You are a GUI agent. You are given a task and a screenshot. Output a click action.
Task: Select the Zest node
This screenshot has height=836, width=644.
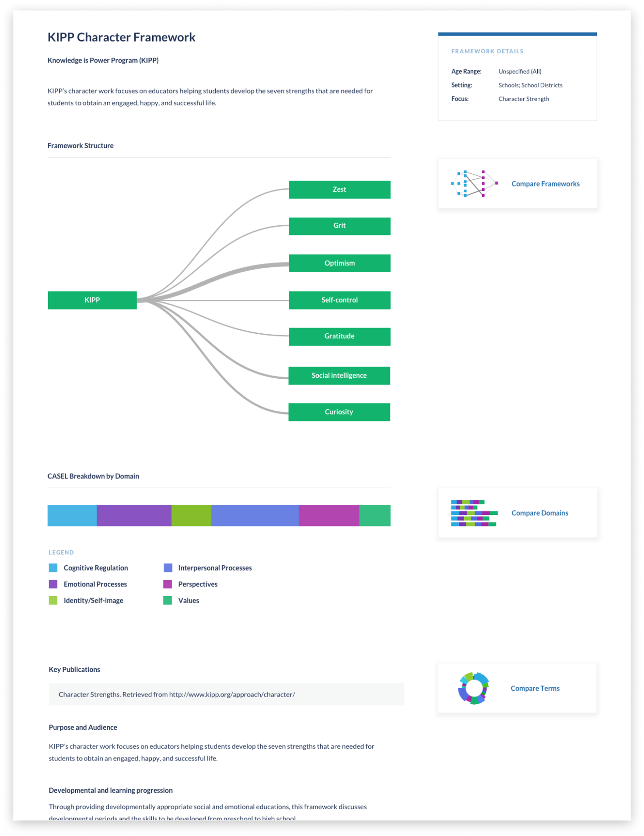340,189
